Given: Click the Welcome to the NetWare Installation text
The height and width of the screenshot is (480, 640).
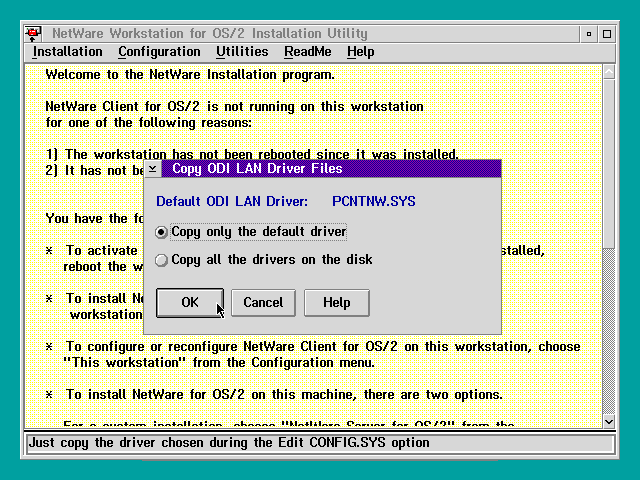Looking at the screenshot, I should (190, 75).
